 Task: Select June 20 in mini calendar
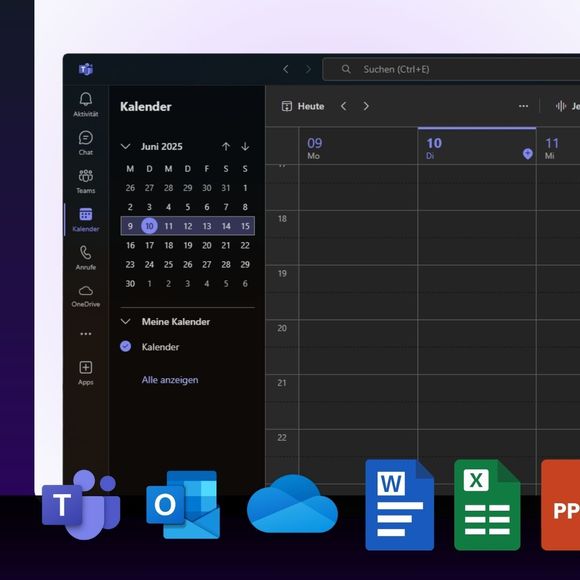click(x=207, y=245)
